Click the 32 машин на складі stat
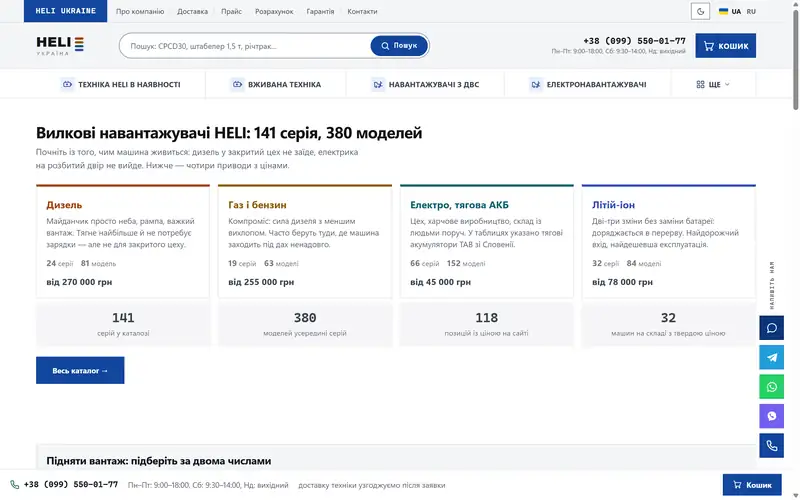800x500 pixels. point(668,324)
